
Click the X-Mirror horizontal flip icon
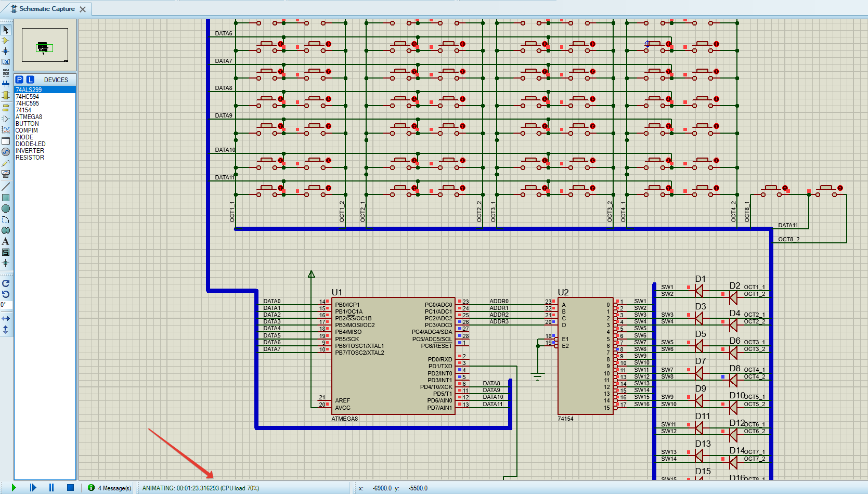click(x=6, y=318)
